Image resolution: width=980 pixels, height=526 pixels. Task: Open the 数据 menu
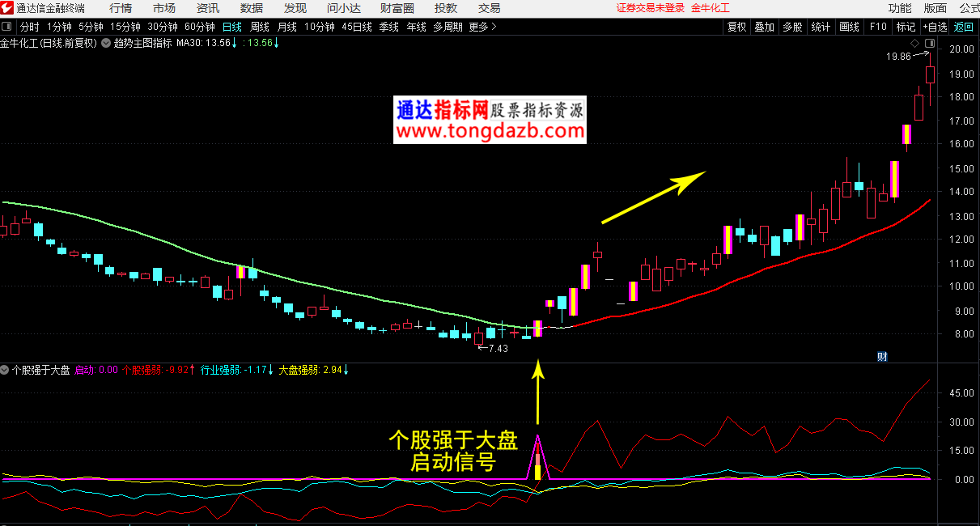(x=252, y=8)
